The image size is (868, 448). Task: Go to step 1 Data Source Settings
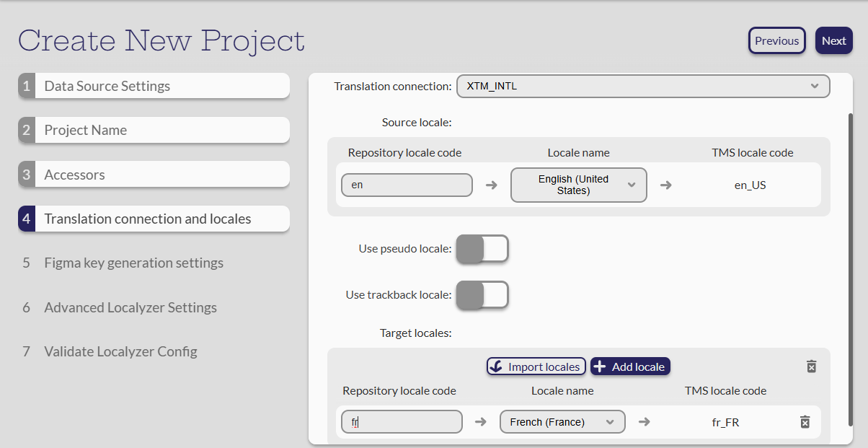[154, 86]
